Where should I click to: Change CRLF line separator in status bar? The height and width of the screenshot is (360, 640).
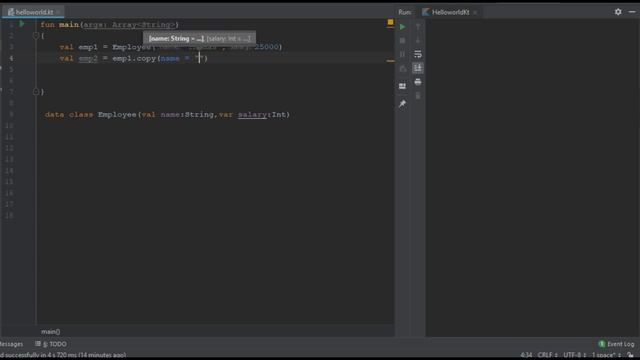coord(547,355)
